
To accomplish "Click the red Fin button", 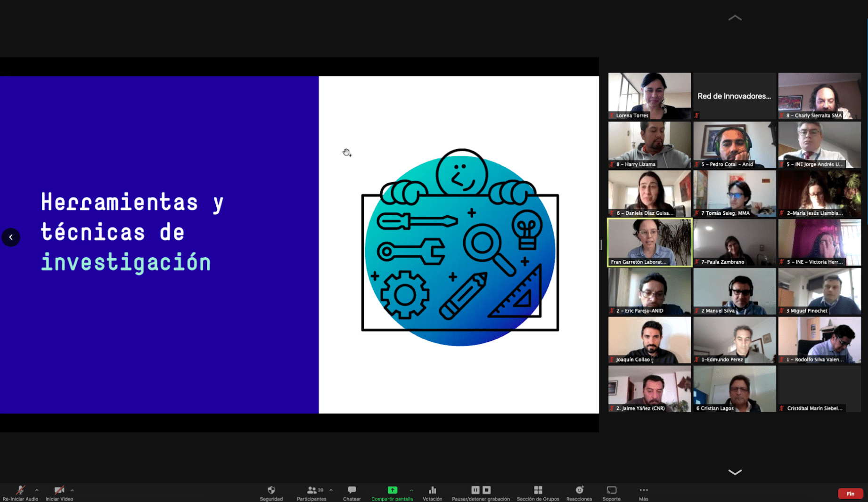I will tap(850, 494).
